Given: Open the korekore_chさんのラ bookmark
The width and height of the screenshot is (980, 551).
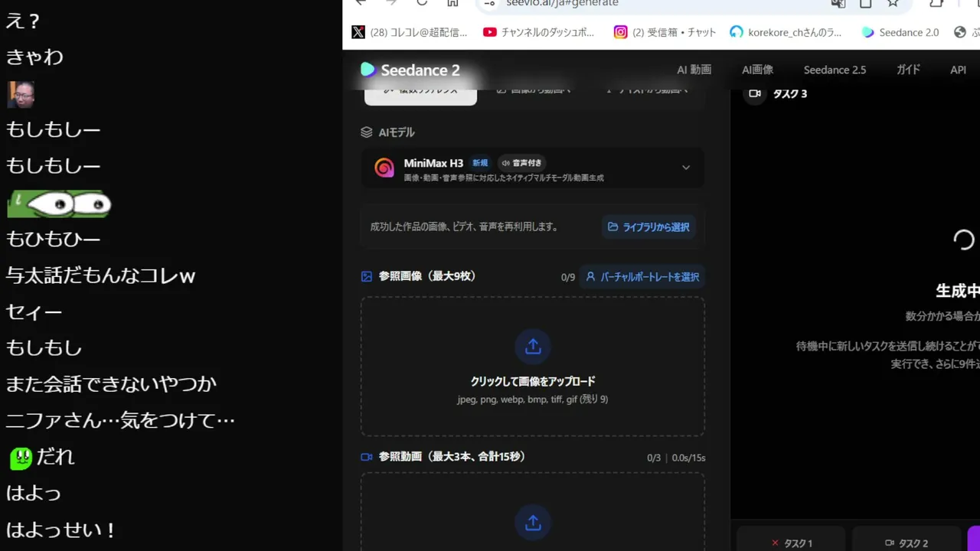Looking at the screenshot, I should point(786,32).
